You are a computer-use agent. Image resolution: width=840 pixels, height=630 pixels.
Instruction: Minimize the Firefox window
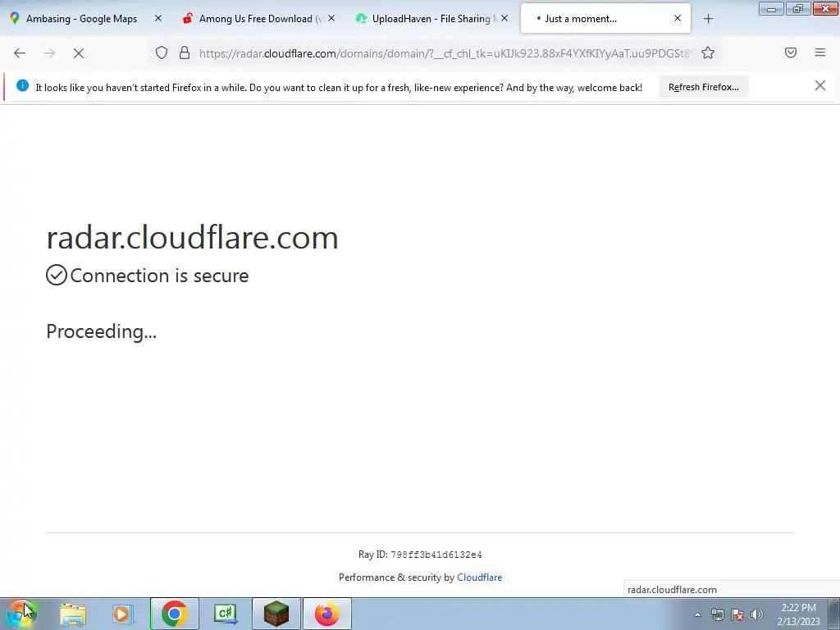click(771, 8)
